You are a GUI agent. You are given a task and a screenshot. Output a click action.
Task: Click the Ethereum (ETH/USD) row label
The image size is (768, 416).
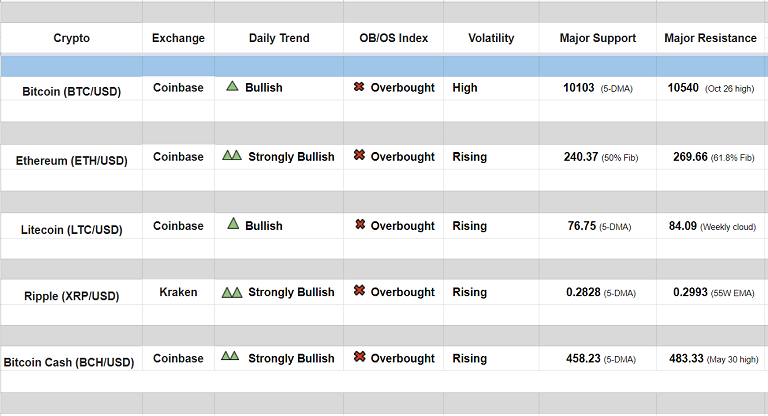point(72,160)
